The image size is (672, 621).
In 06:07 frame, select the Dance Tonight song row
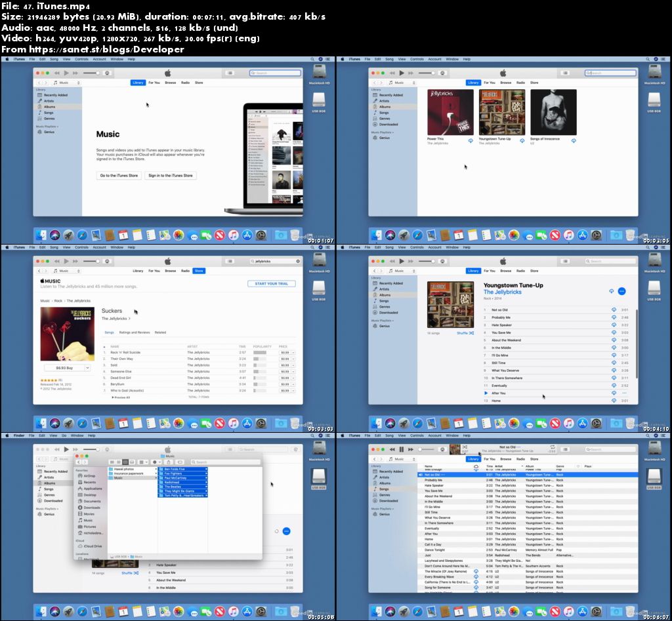coord(528,550)
